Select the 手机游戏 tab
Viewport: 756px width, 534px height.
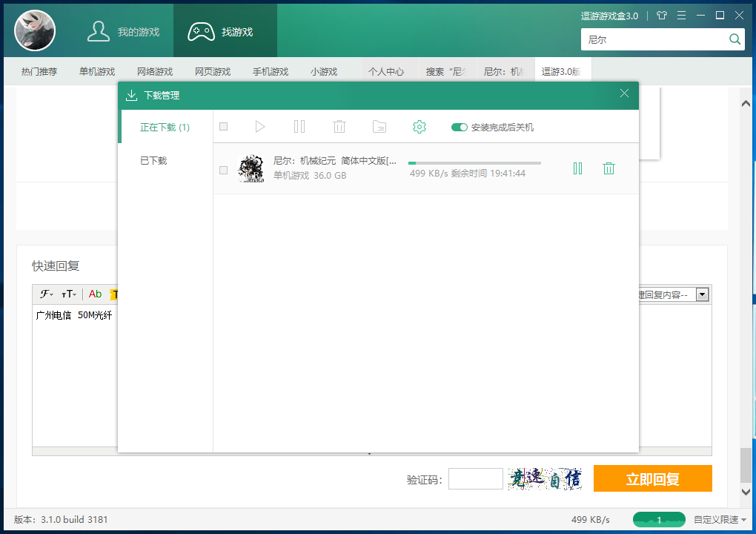(x=271, y=71)
